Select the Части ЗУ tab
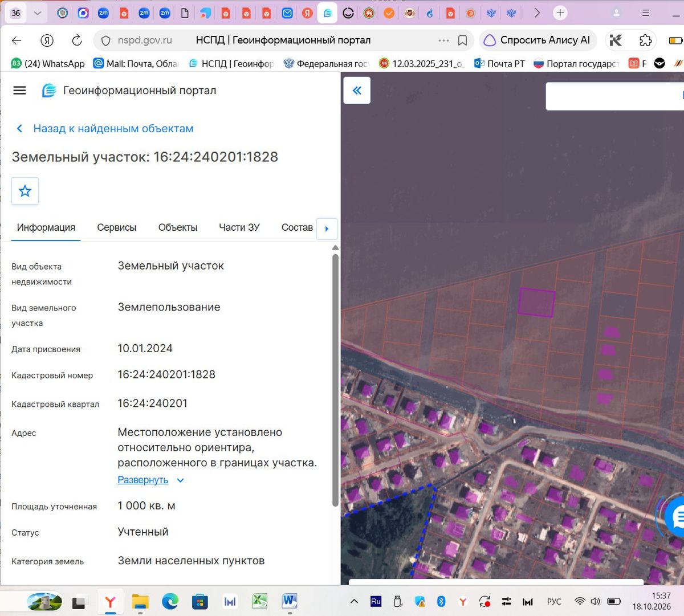Image resolution: width=684 pixels, height=616 pixels. click(239, 227)
